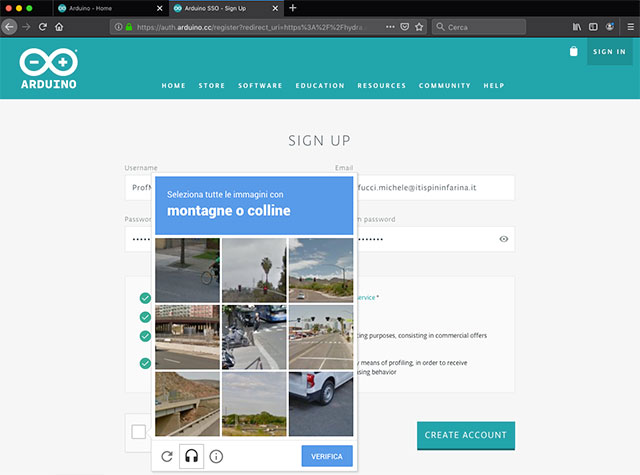Tick the reCAPTCHA checkbox

click(x=138, y=432)
